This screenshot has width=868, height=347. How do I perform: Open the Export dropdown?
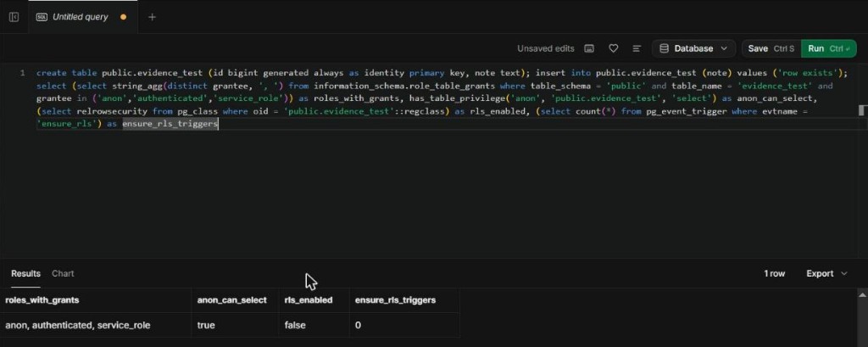point(827,274)
